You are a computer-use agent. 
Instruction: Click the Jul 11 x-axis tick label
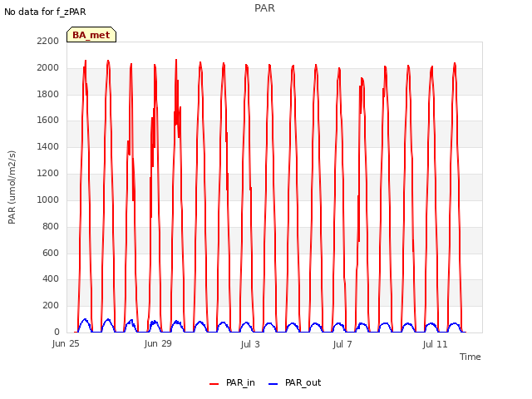coord(436,344)
